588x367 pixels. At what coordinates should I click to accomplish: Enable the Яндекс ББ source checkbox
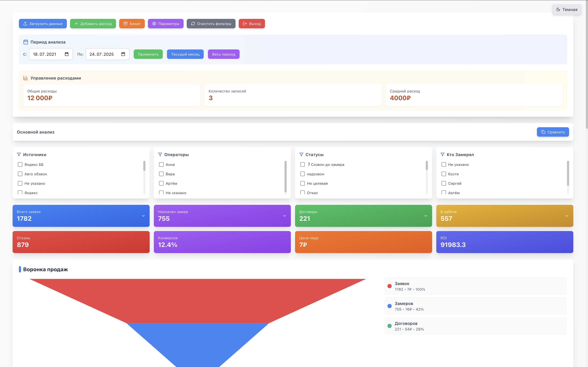[x=20, y=164]
